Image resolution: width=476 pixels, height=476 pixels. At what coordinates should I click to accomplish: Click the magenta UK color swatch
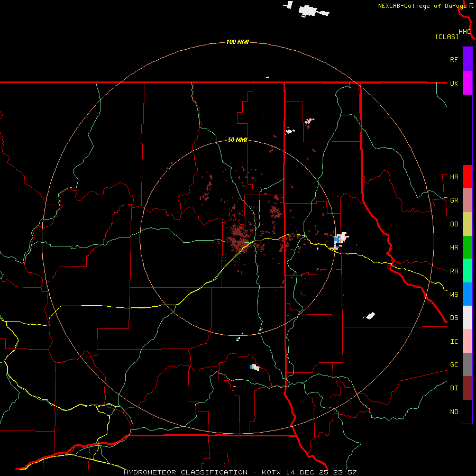(467, 83)
